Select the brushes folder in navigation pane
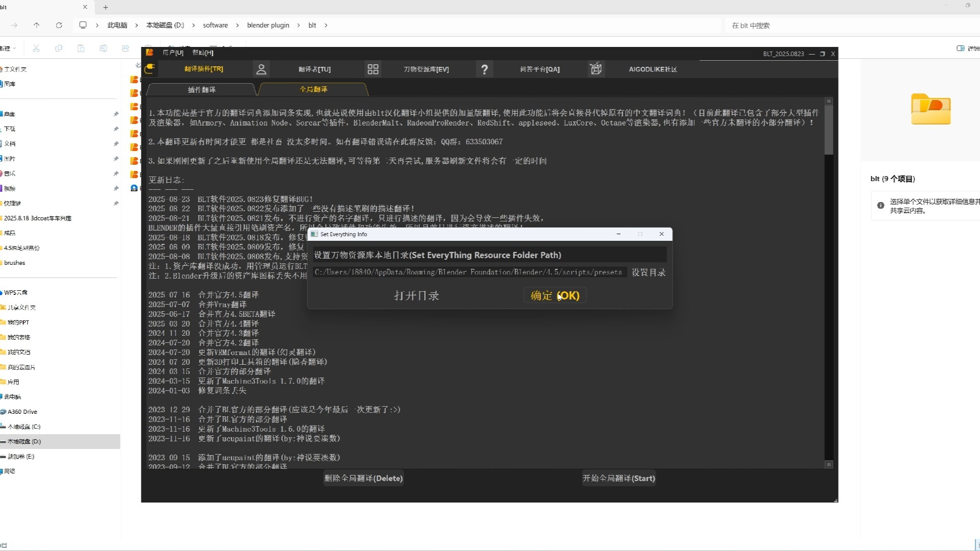The width and height of the screenshot is (980, 551). point(14,263)
